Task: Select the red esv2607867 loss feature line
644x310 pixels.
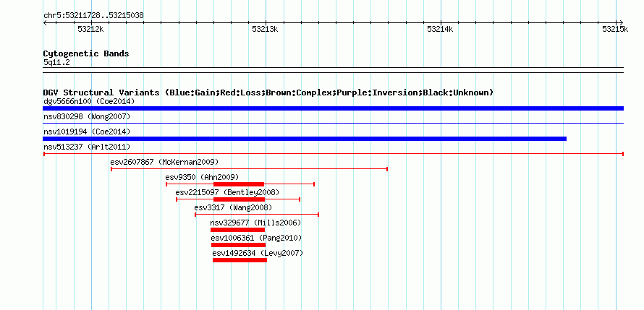Action: (250, 169)
